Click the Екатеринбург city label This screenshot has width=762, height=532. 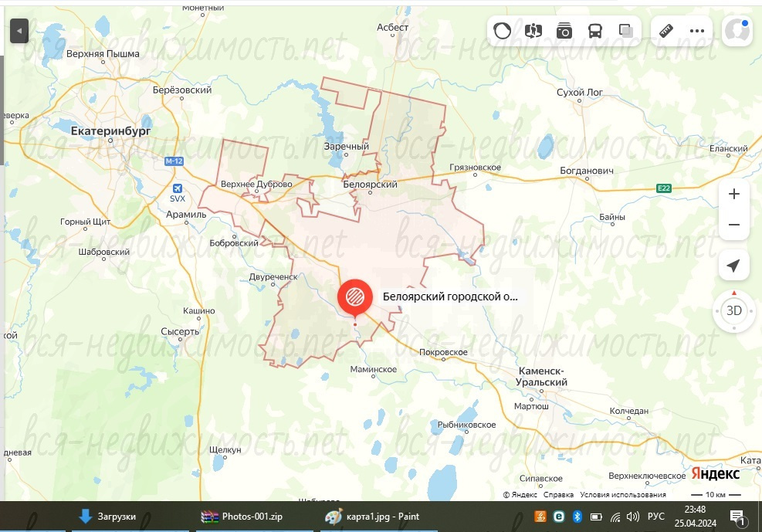[x=110, y=131]
